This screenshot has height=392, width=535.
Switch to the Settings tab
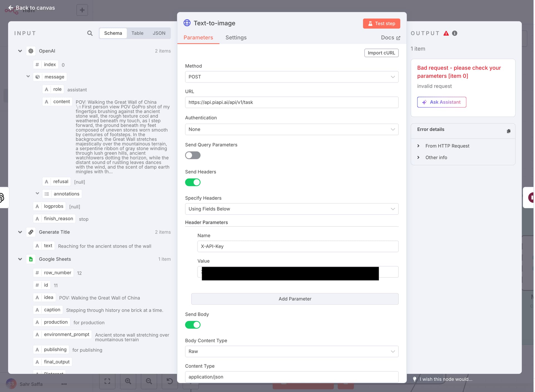pos(236,37)
